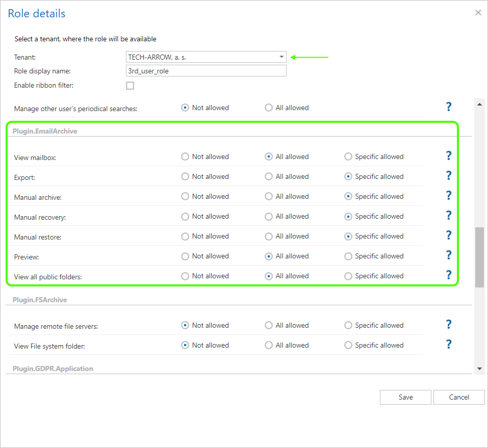Image resolution: width=488 pixels, height=448 pixels.
Task: Close the Role details dialog
Action: pyautogui.click(x=478, y=13)
